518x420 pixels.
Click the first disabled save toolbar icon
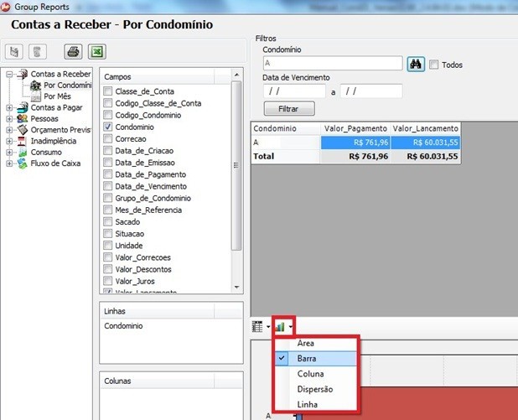coord(14,51)
